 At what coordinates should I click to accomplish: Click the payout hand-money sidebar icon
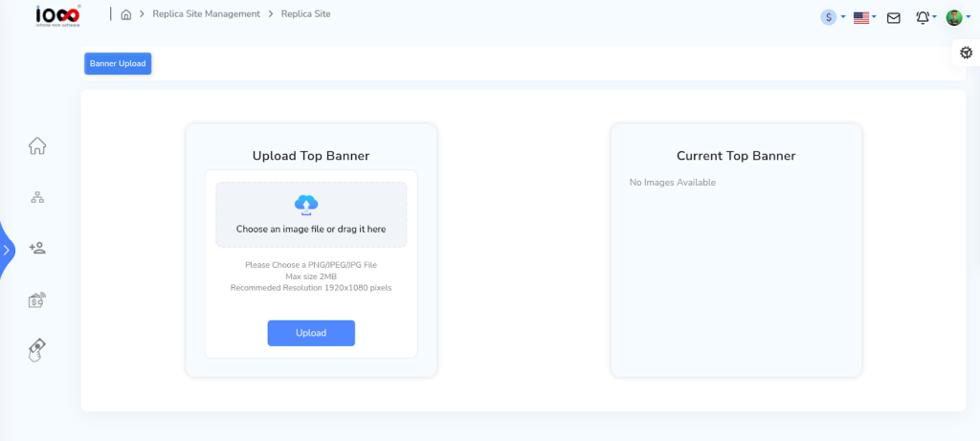tap(37, 351)
